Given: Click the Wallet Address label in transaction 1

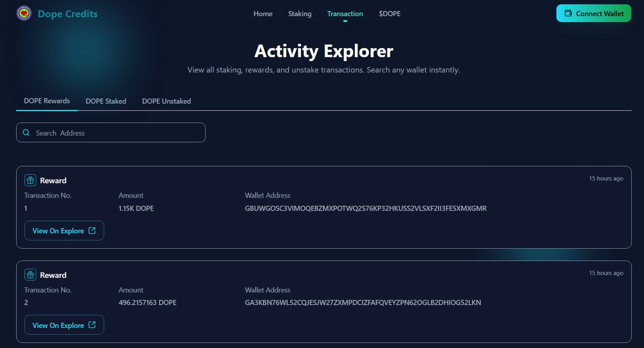Looking at the screenshot, I should [267, 195].
